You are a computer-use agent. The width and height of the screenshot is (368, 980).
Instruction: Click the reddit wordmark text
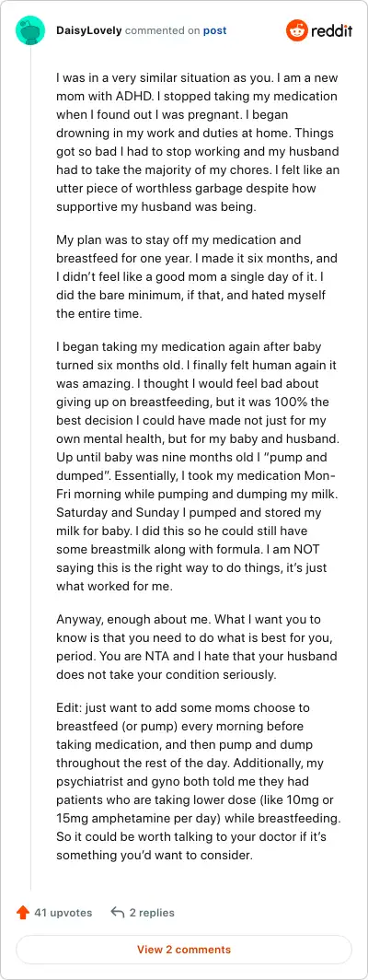(331, 30)
